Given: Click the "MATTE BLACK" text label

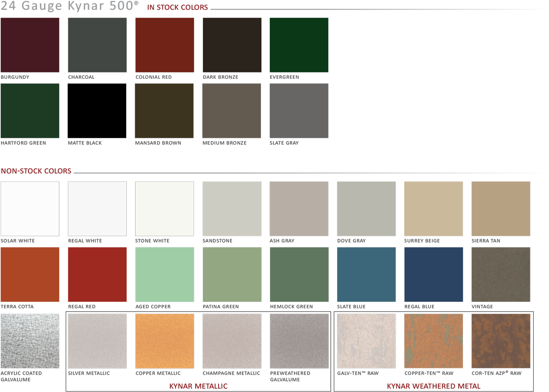Looking at the screenshot, I should tap(85, 143).
